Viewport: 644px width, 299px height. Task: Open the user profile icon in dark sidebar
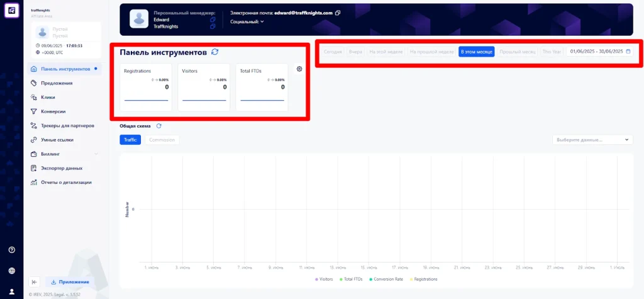pyautogui.click(x=11, y=291)
